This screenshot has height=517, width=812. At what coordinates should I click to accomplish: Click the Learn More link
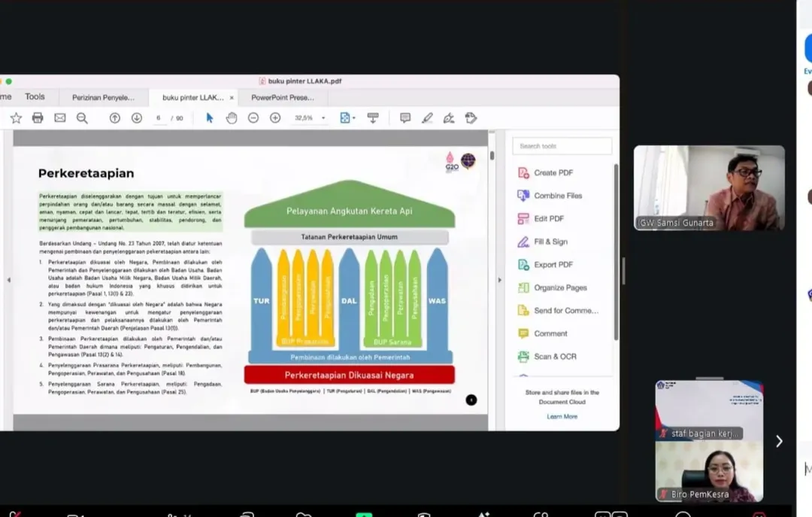562,416
